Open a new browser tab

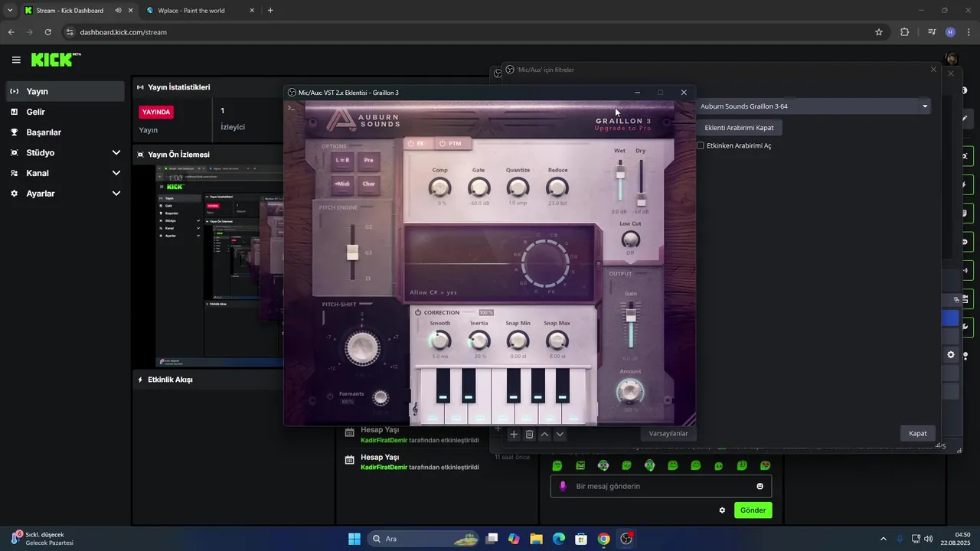[270, 11]
